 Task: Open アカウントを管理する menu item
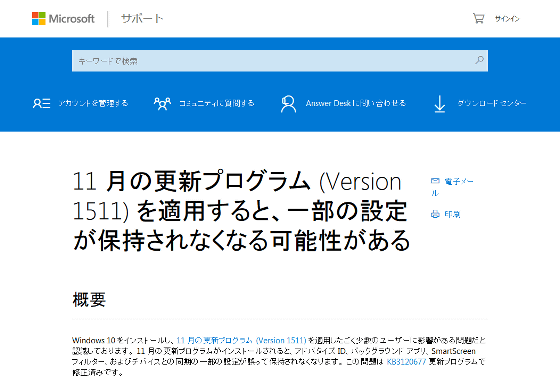pyautogui.click(x=93, y=103)
